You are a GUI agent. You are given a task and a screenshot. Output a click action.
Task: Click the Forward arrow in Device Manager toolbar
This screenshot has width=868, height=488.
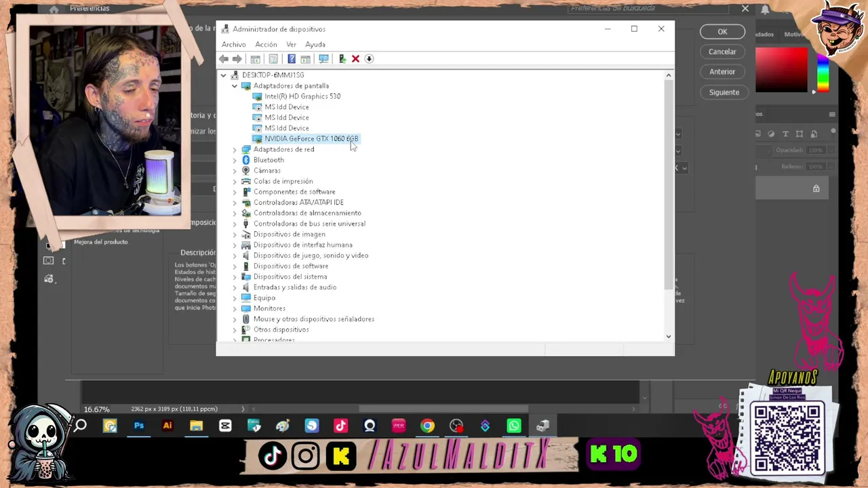[x=237, y=59]
